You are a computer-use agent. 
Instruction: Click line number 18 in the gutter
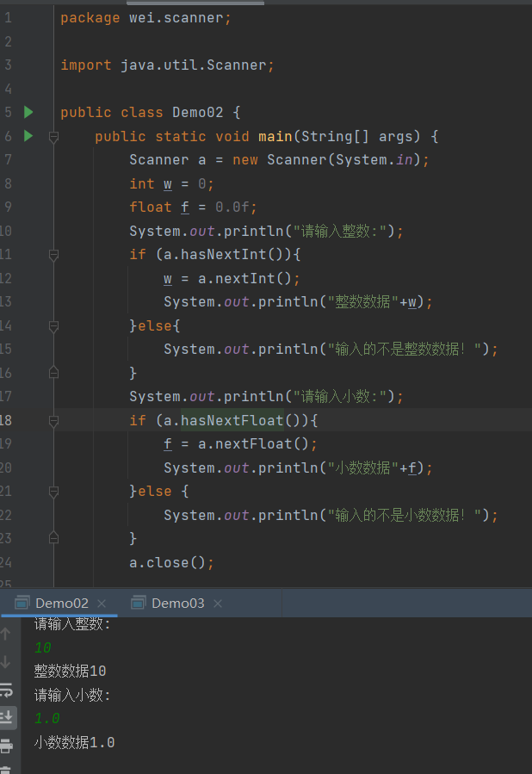click(x=6, y=420)
